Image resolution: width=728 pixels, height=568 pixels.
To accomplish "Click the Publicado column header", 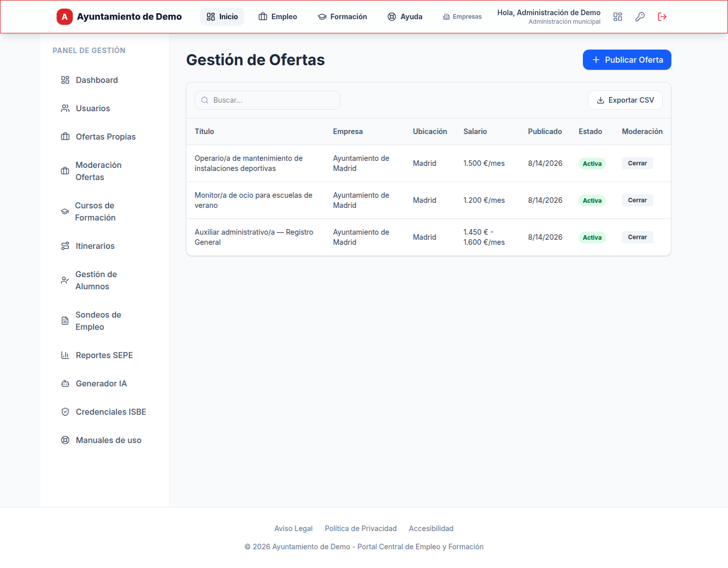I will tap(545, 132).
